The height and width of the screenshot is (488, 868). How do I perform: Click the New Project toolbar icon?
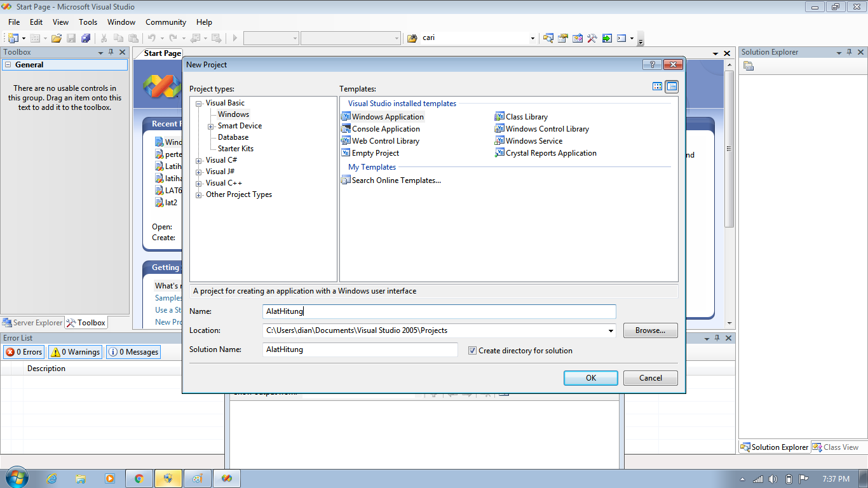tap(13, 38)
